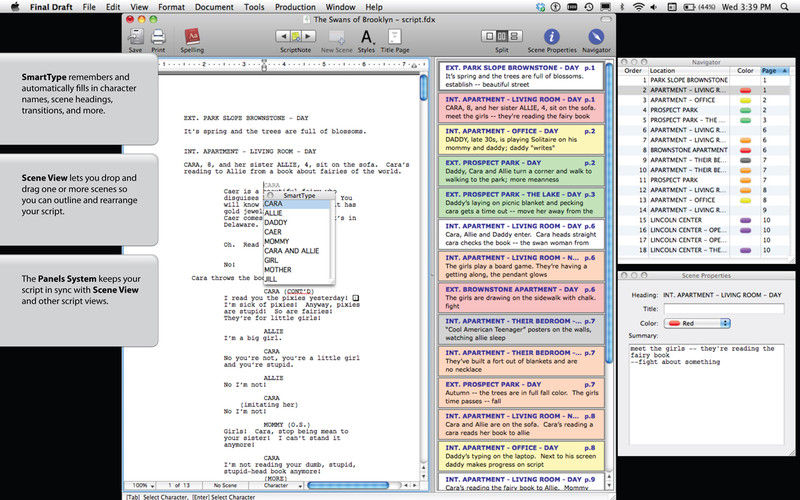
Task: Select EXT. BROWNSTONE APARTMENT scene card
Action: click(520, 297)
